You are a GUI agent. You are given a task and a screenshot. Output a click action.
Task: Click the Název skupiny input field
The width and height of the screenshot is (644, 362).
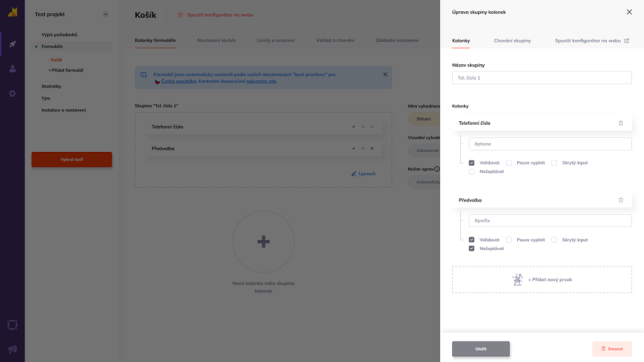(542, 78)
